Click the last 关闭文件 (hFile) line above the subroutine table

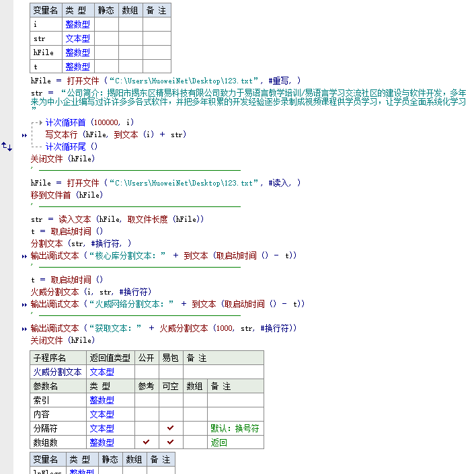coord(63,340)
